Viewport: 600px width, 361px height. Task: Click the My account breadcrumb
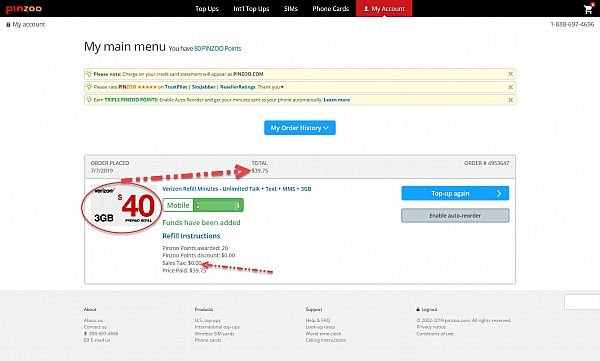[26, 25]
